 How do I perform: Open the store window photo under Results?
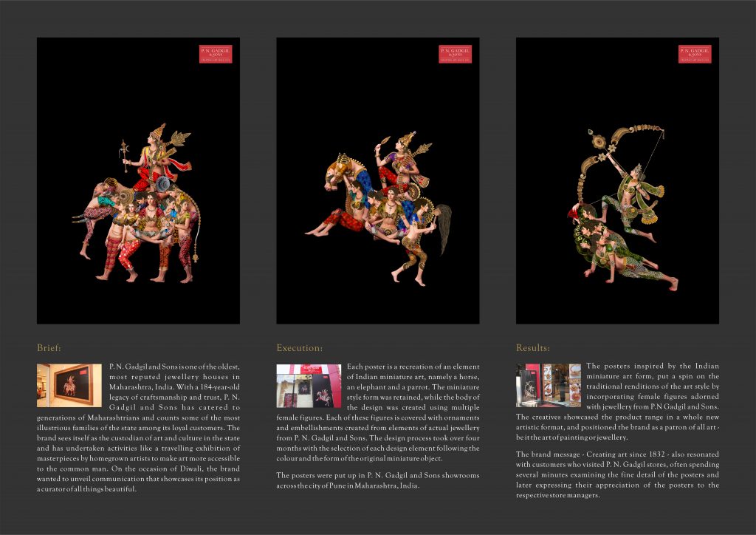click(549, 386)
